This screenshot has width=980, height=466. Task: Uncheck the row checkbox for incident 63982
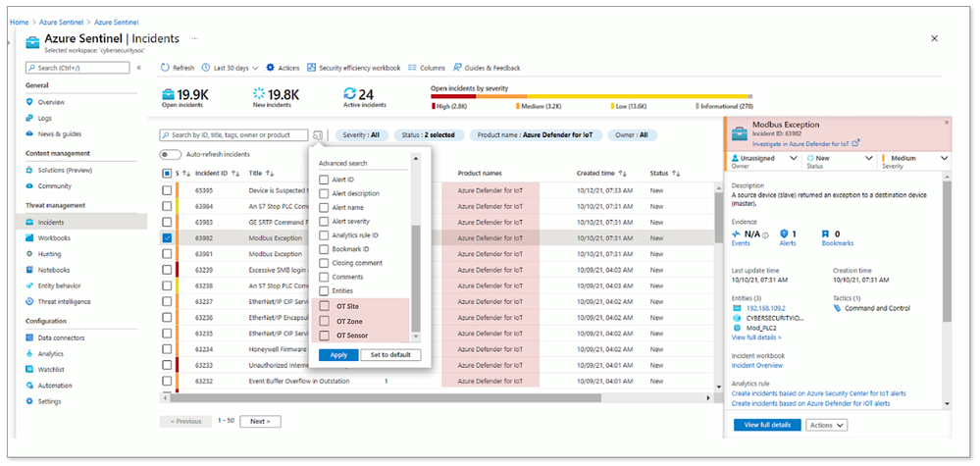click(167, 237)
